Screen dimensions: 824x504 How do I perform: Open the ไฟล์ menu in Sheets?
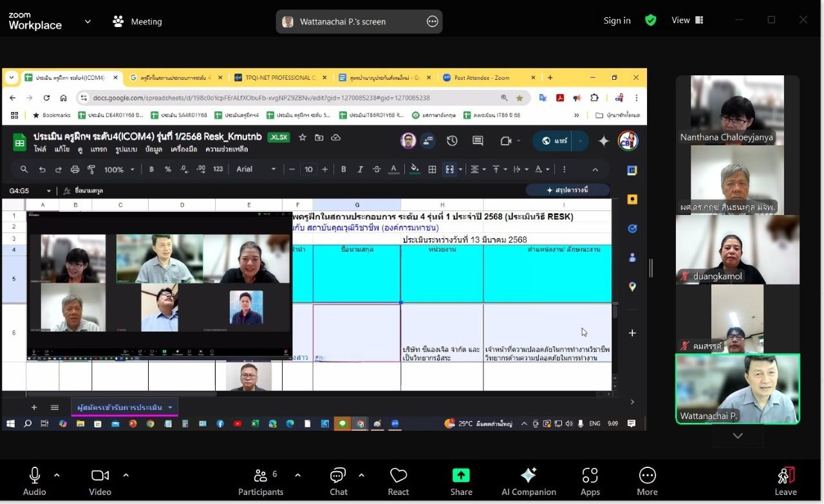40,149
